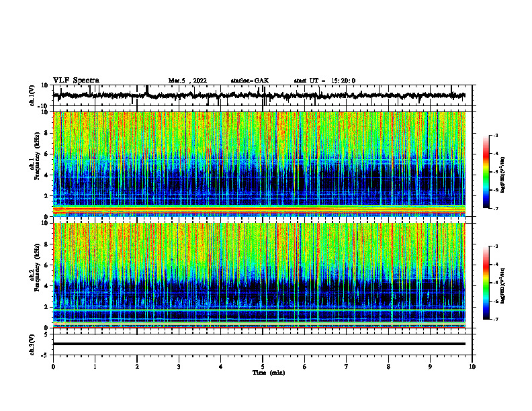Click the "-3" label on ch.2 color scale
The image size is (532, 411).
tap(495, 246)
